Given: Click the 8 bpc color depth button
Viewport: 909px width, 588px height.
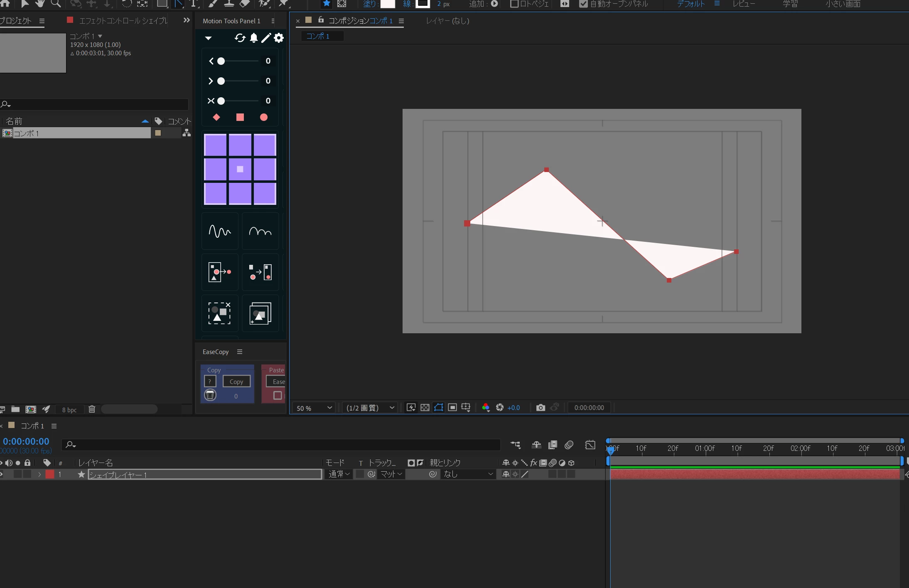Looking at the screenshot, I should pos(69,410).
